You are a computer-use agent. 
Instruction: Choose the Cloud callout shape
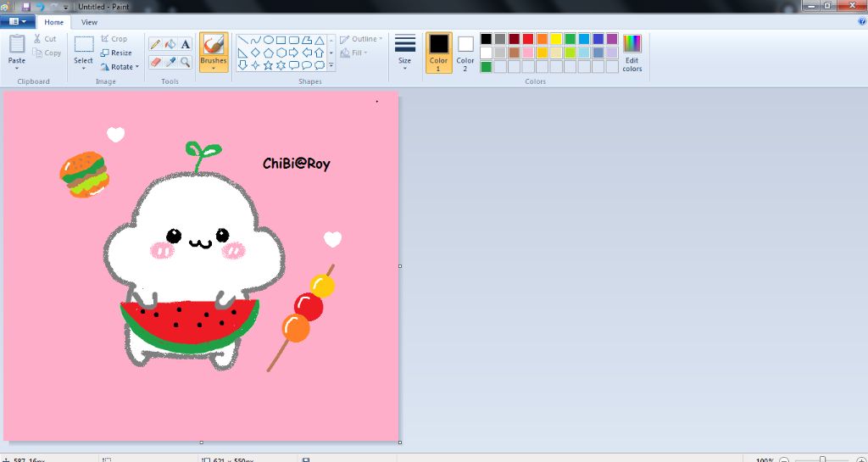click(x=320, y=65)
